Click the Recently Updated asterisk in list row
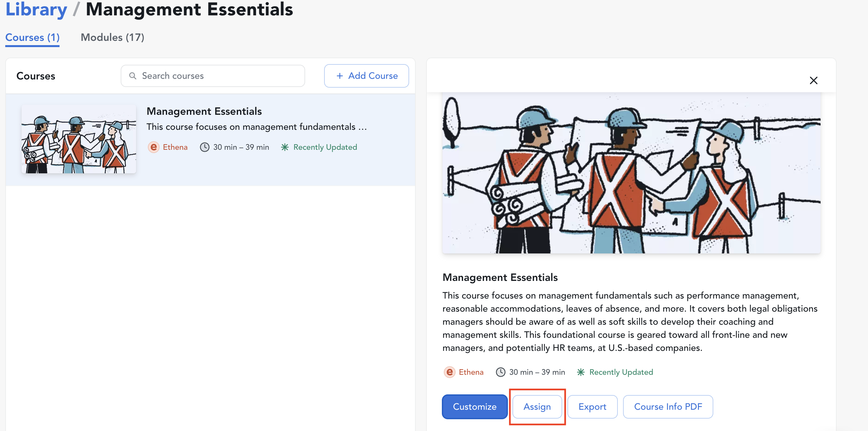The image size is (868, 431). 285,147
